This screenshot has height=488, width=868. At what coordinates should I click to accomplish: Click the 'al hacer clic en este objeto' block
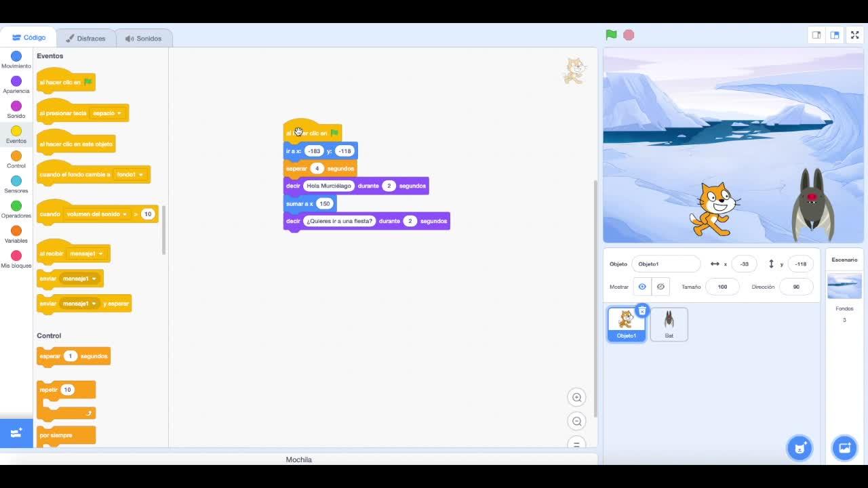click(76, 142)
